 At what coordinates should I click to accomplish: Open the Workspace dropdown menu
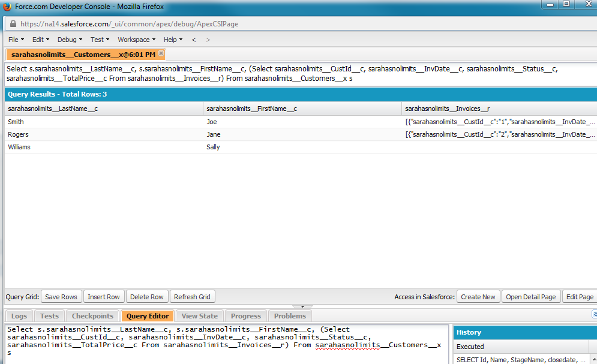click(136, 40)
